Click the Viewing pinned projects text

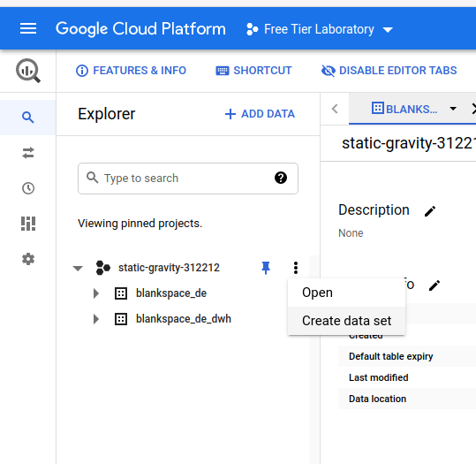click(140, 224)
